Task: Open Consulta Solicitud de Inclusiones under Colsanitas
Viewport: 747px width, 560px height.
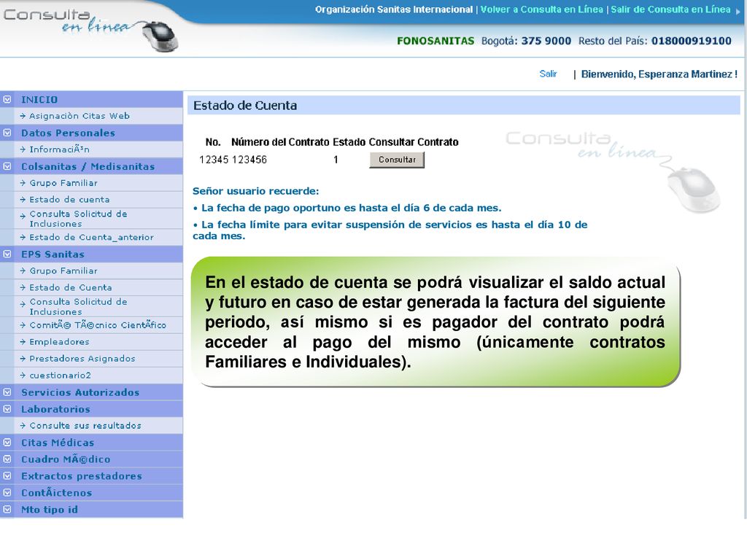Action: pyautogui.click(x=79, y=219)
